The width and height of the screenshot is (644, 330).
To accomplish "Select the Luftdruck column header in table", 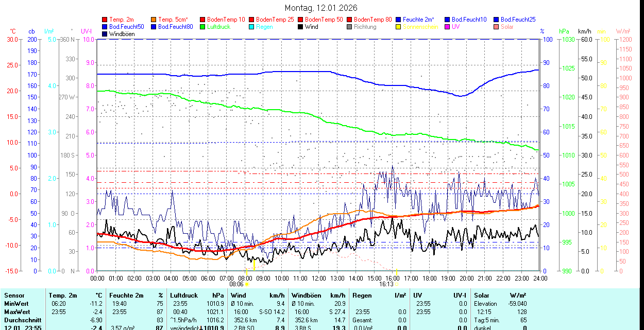I will [x=183, y=296].
